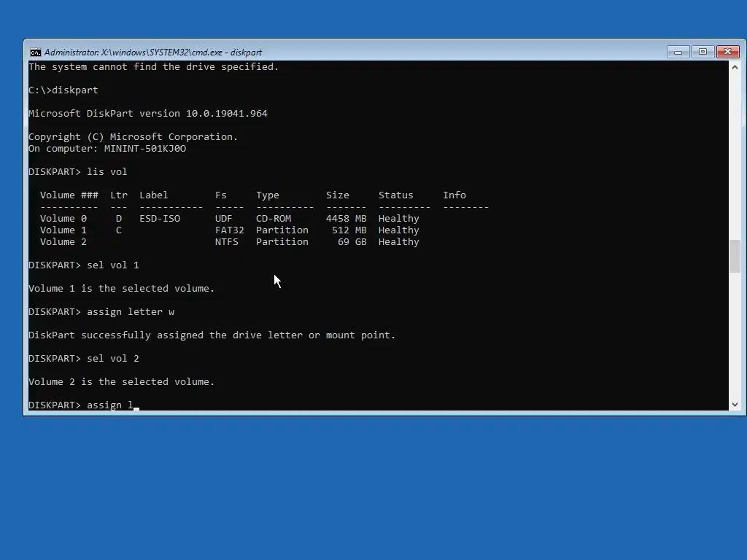Viewport: 747px width, 560px height.
Task: Click the 'Label' column header
Action: tap(153, 195)
